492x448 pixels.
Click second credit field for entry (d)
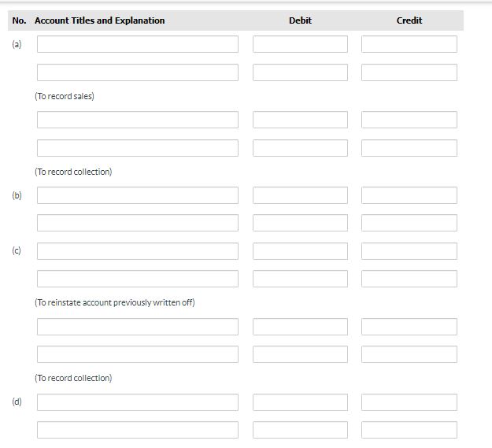click(409, 430)
